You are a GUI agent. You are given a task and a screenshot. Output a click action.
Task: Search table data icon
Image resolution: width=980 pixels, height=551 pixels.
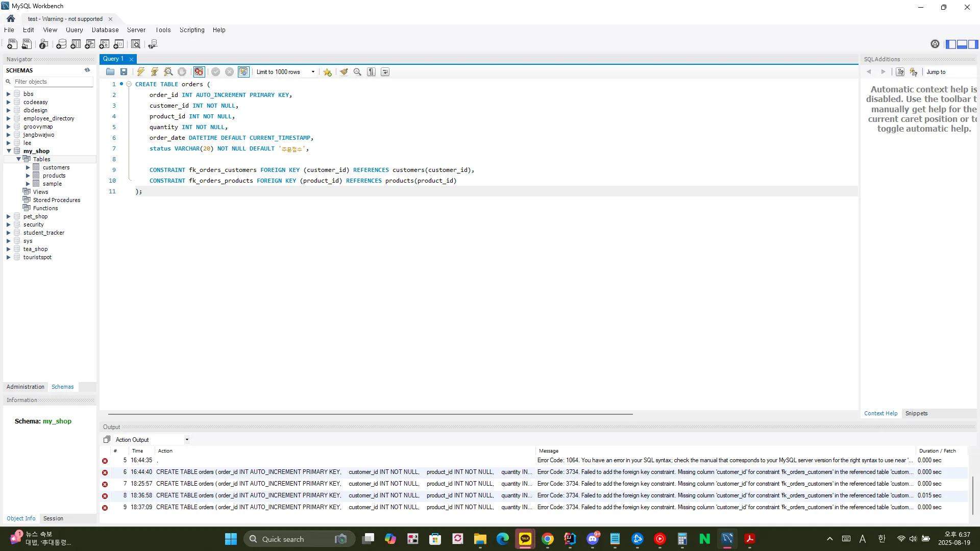click(x=136, y=44)
